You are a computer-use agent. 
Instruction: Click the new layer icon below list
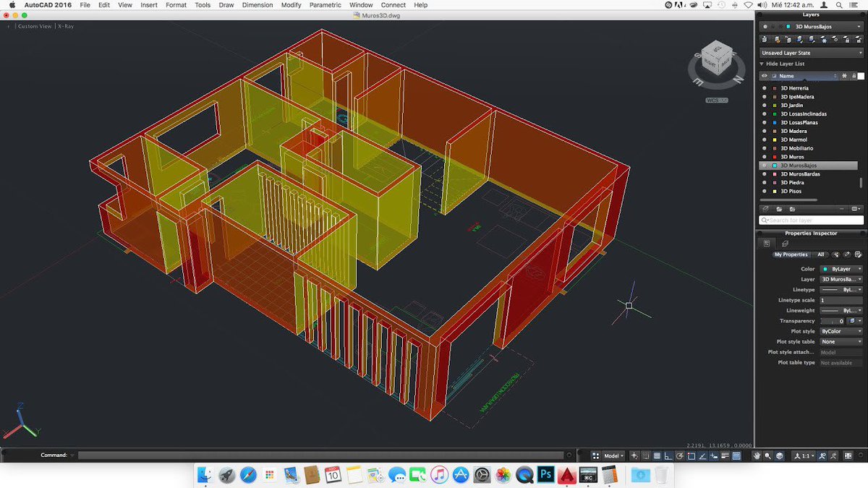pyautogui.click(x=765, y=209)
